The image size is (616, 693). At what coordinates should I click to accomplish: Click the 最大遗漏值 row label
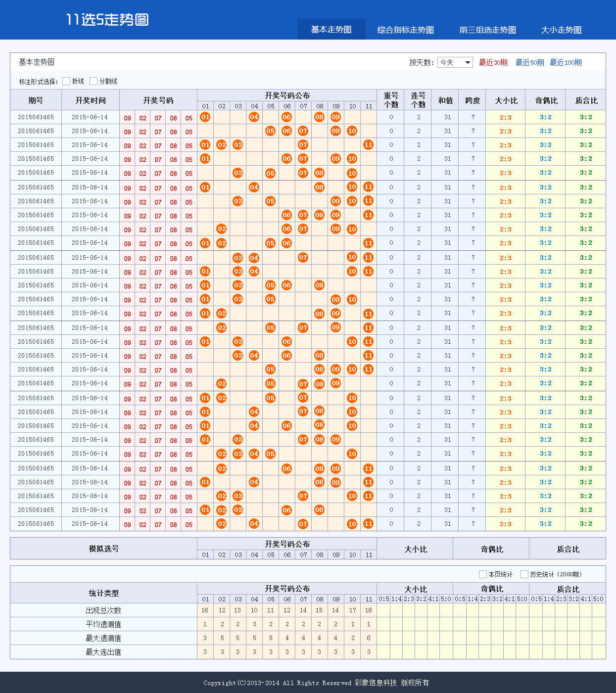click(103, 638)
